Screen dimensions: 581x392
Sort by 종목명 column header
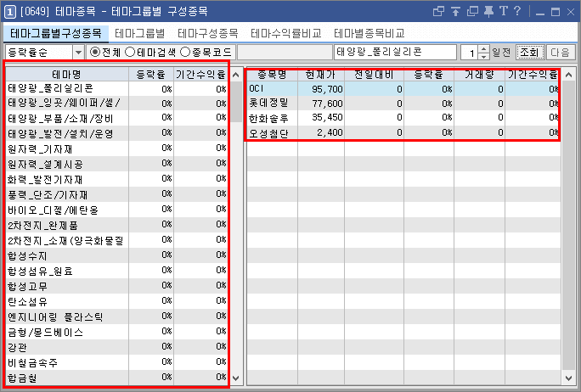click(273, 75)
